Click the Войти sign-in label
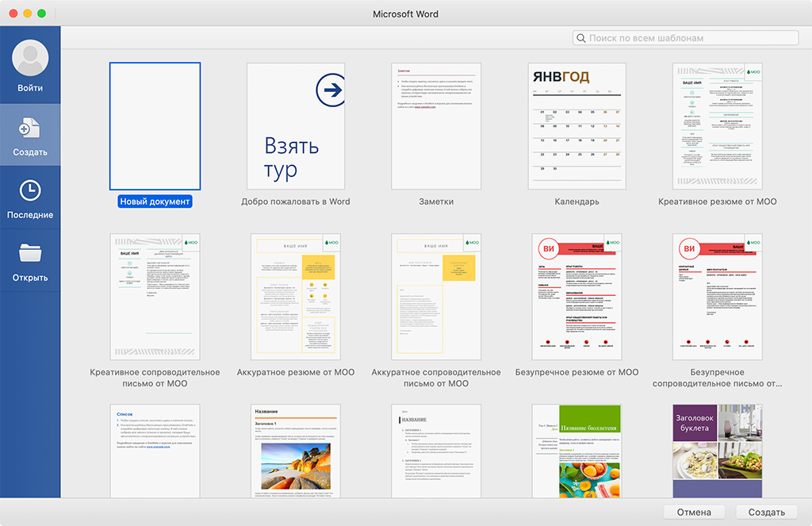Screen dimensions: 812x526 pos(30,88)
